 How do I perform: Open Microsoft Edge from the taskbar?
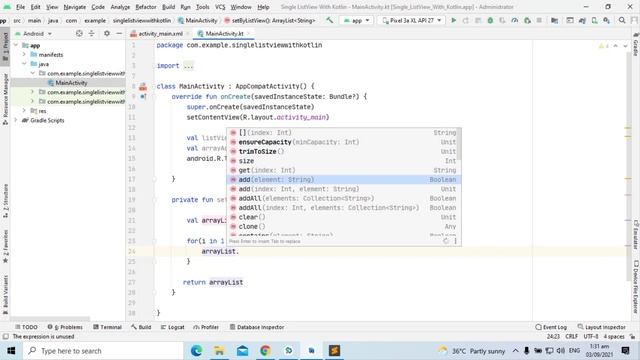[x=196, y=351]
